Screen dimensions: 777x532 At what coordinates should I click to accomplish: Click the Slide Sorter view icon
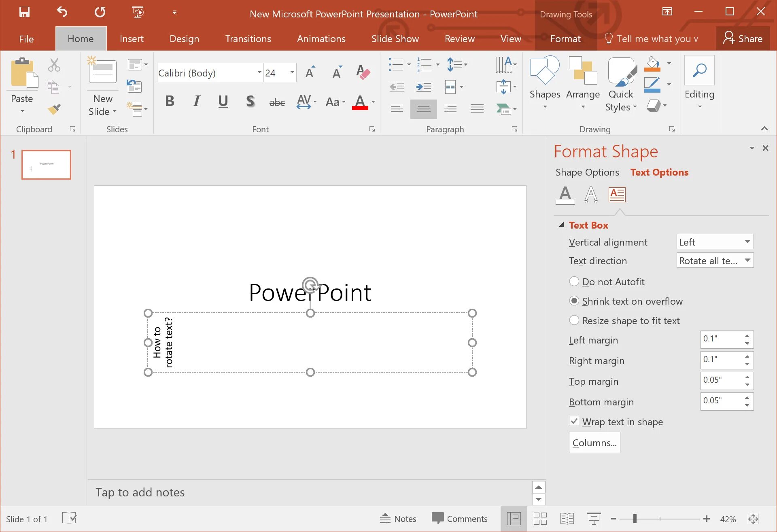(540, 519)
